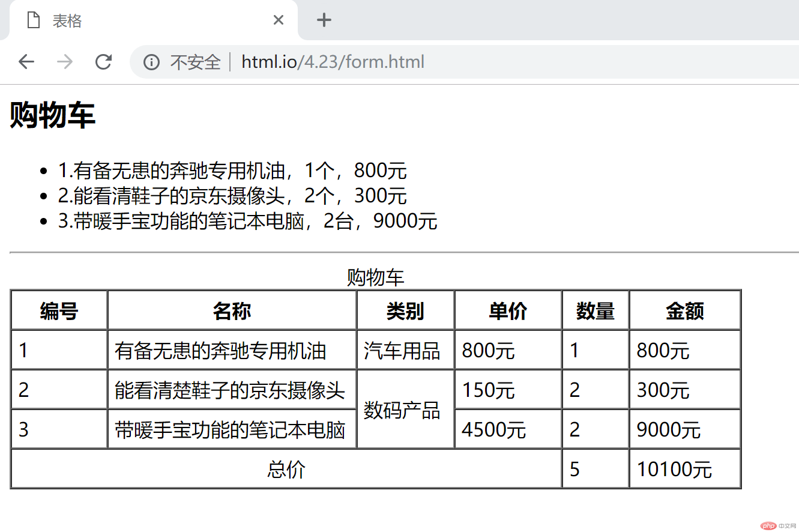Click the merged cell 数码产品
This screenshot has width=799, height=532.
point(405,410)
